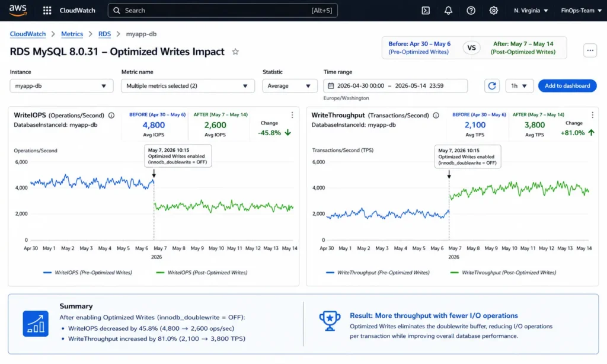Click the WriteIOPS info icon
The width and height of the screenshot is (607, 364).
[x=111, y=115]
